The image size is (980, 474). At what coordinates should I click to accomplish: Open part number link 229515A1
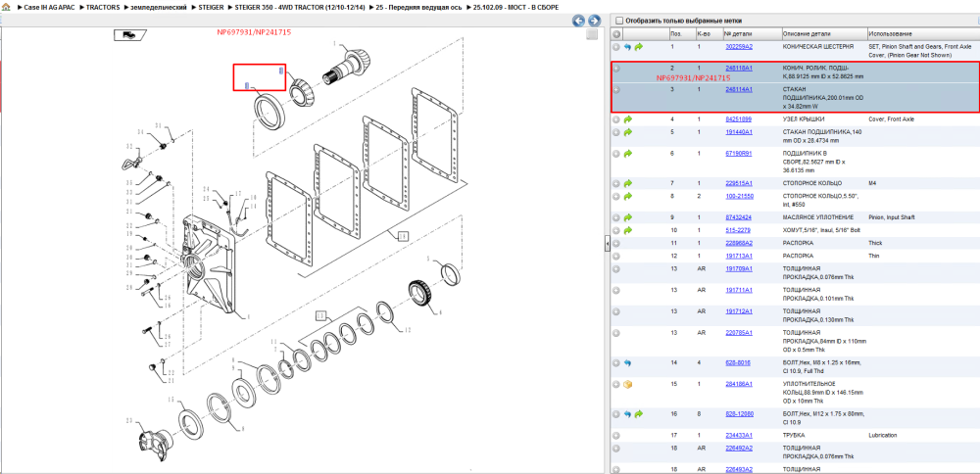click(739, 183)
